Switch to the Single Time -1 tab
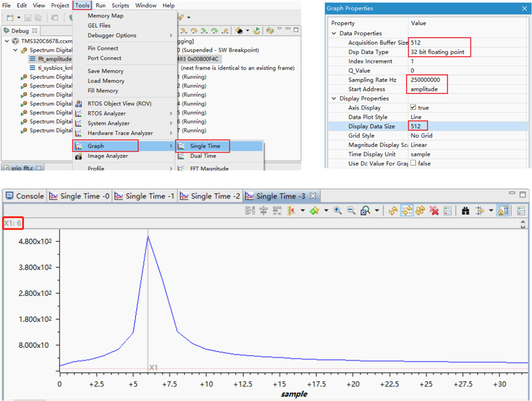The width and height of the screenshot is (532, 401). [x=145, y=196]
